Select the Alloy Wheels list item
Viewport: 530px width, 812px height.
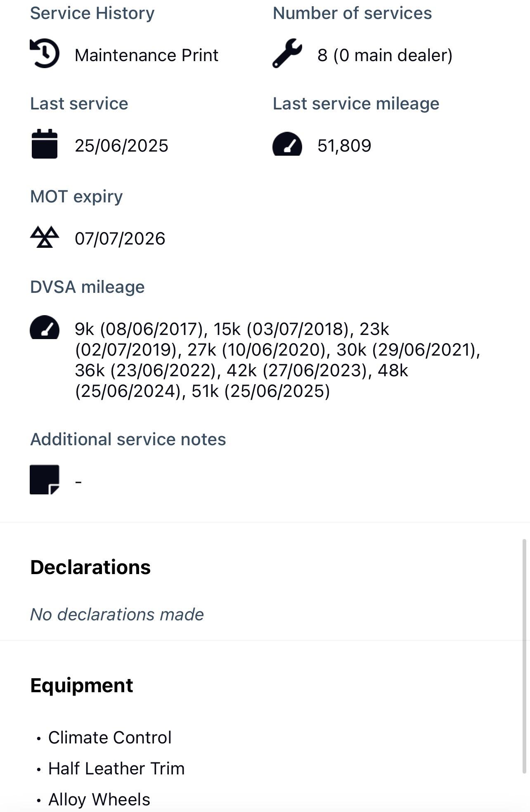[x=99, y=800]
